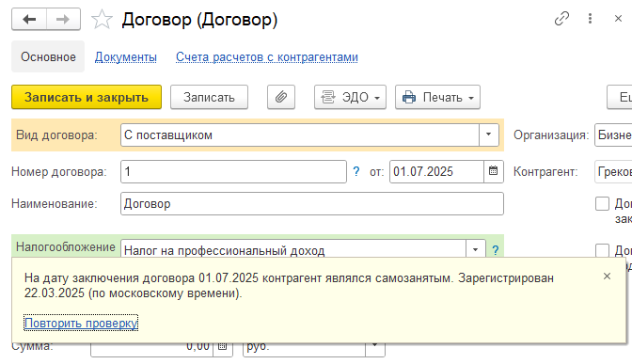Go back with the left arrow button
Viewport: 632px width, 364px height.
29,19
